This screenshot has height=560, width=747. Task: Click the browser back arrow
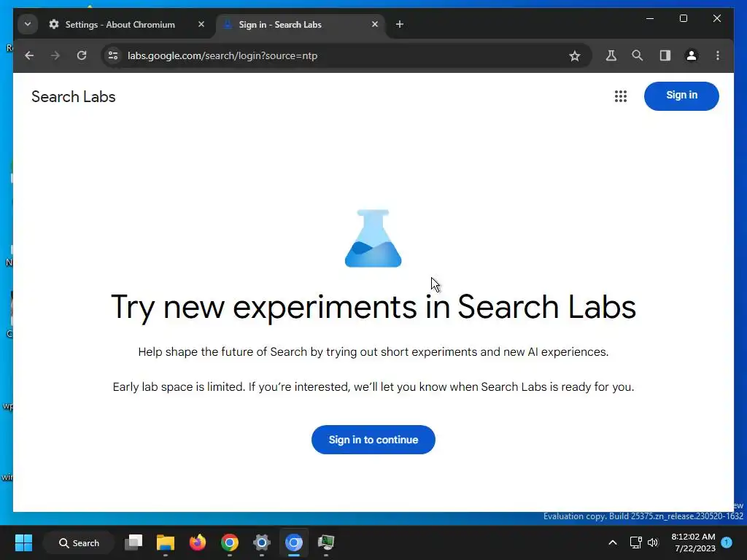(x=29, y=55)
